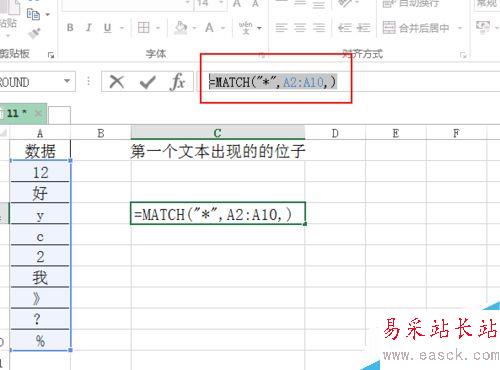
Task: Open Merge and Center dropdown arrow
Action: point(460,28)
